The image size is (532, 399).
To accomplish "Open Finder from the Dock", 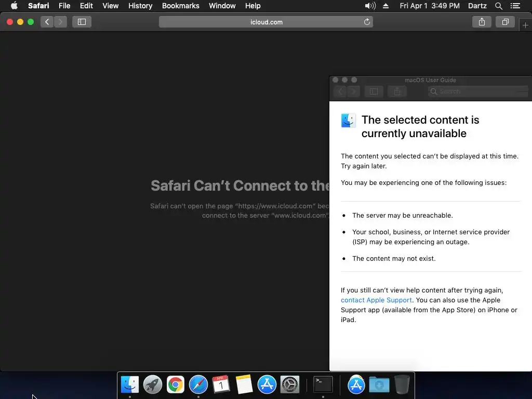I will coord(129,385).
